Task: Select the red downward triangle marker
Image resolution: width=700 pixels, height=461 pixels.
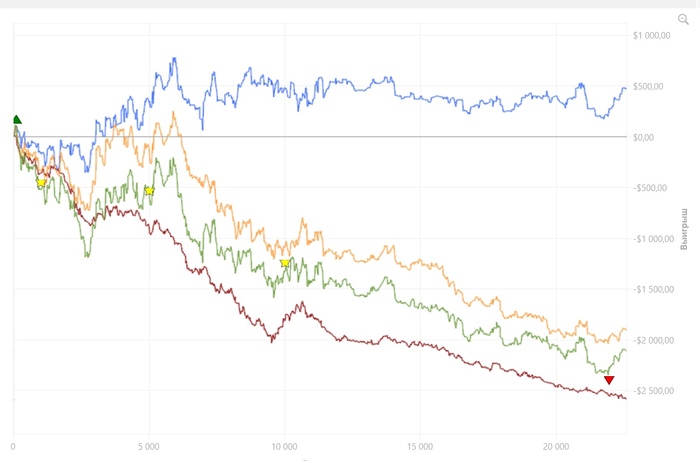Action: pyautogui.click(x=609, y=380)
